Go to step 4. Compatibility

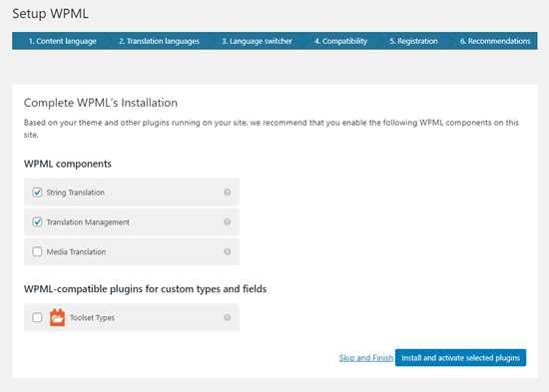[x=340, y=41]
